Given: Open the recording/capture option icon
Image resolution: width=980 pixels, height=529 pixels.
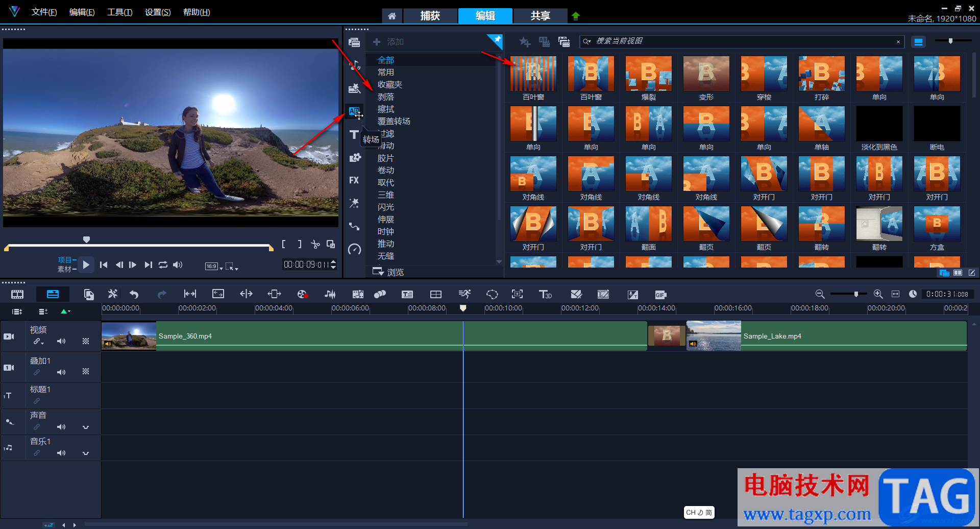Looking at the screenshot, I should coord(302,294).
